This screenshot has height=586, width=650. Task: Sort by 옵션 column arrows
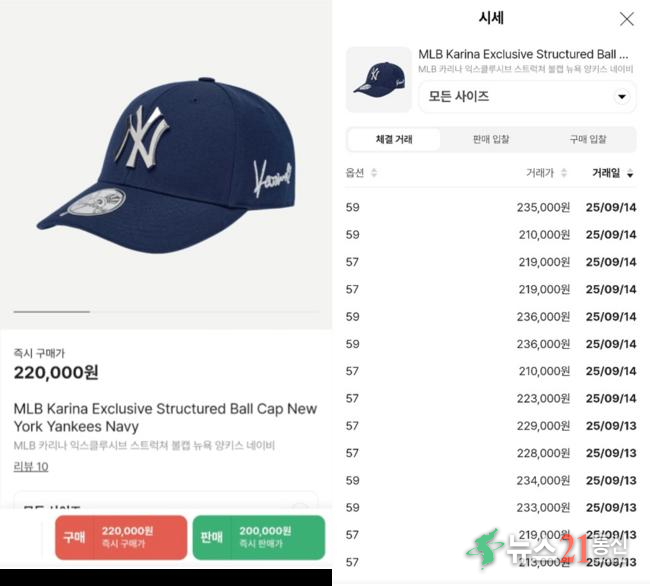click(374, 172)
